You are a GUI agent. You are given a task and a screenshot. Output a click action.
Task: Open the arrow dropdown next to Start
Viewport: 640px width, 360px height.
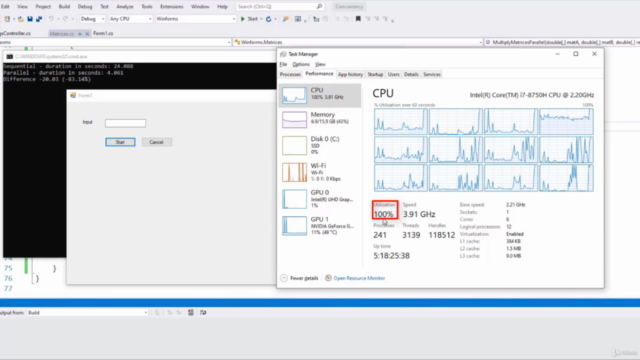click(261, 19)
